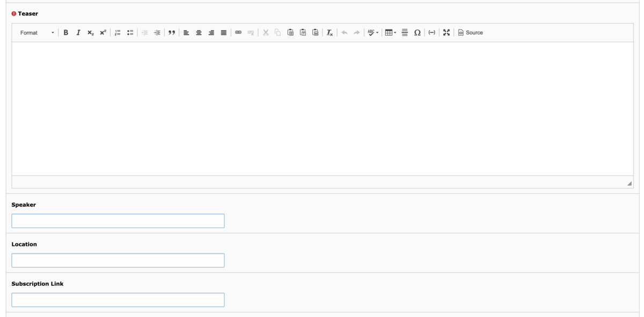
Task: Click into the Speaker input field
Action: 118,221
